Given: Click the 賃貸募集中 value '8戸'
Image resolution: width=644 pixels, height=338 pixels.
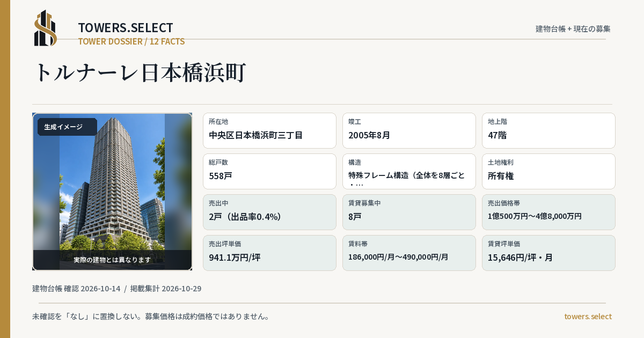Looking at the screenshot, I should click(355, 217).
